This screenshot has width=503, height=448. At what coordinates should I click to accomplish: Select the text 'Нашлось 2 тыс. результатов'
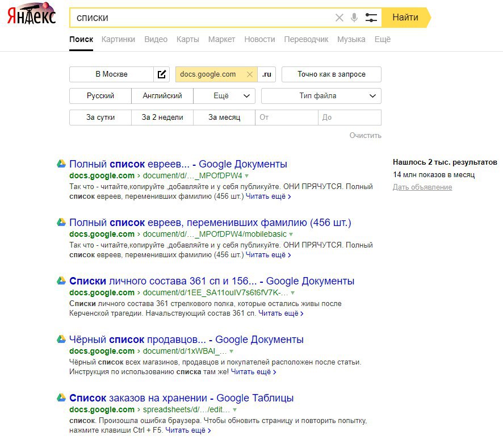[445, 162]
